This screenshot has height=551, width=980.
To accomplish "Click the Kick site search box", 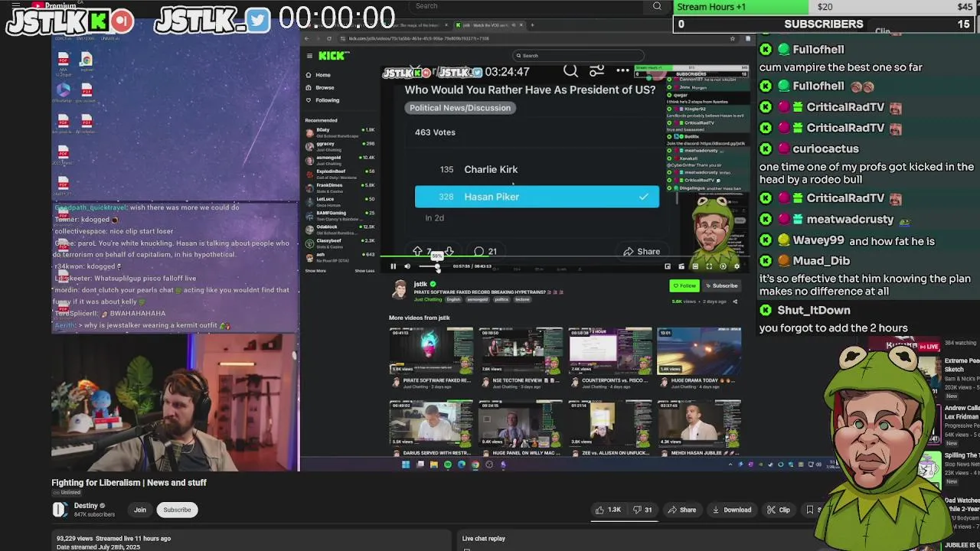I will pyautogui.click(x=578, y=56).
